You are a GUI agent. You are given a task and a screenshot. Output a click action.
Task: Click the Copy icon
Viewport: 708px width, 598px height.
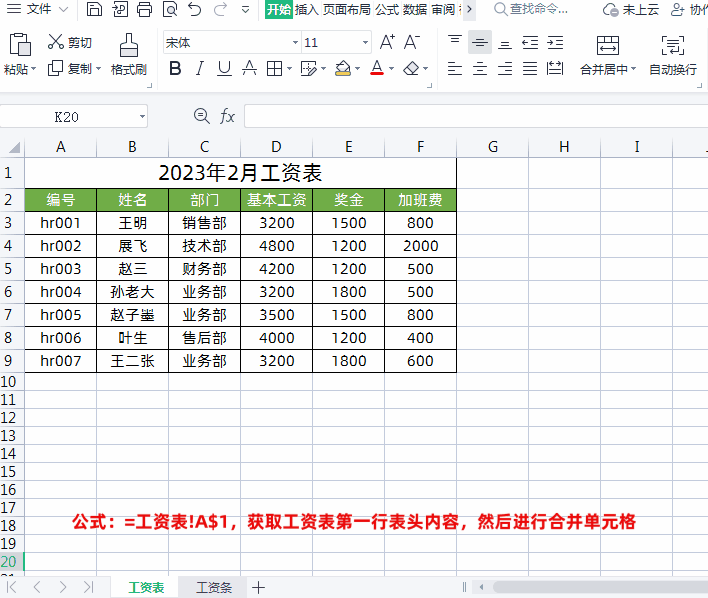click(x=55, y=68)
